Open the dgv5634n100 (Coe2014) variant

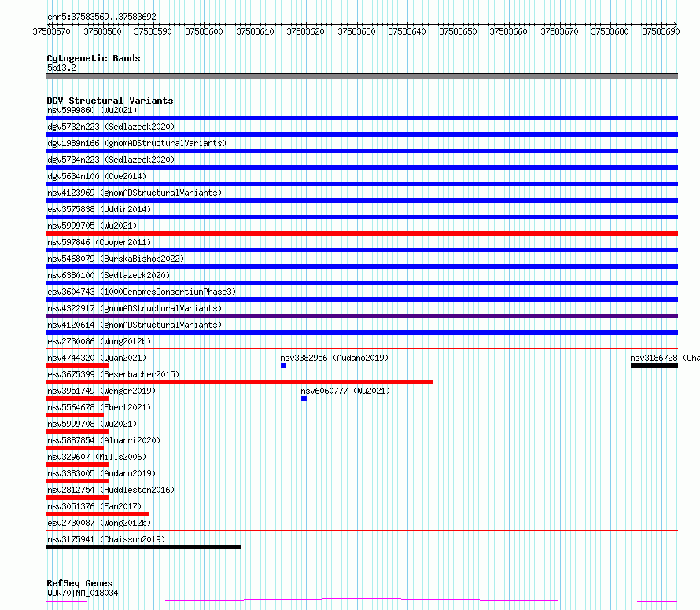click(97, 176)
